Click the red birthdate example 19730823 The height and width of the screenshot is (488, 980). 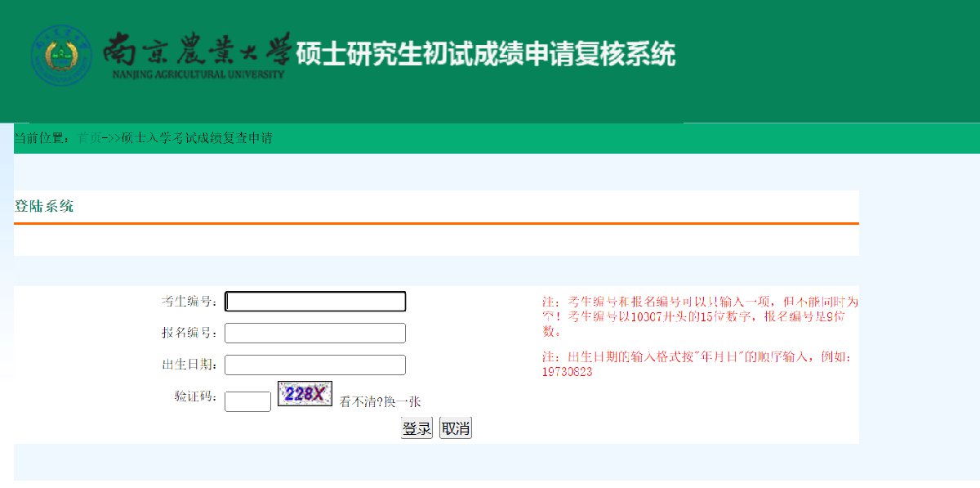[x=567, y=372]
